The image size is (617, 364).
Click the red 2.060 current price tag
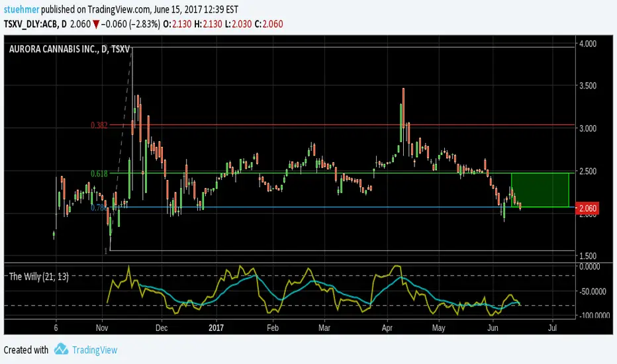[x=587, y=208]
